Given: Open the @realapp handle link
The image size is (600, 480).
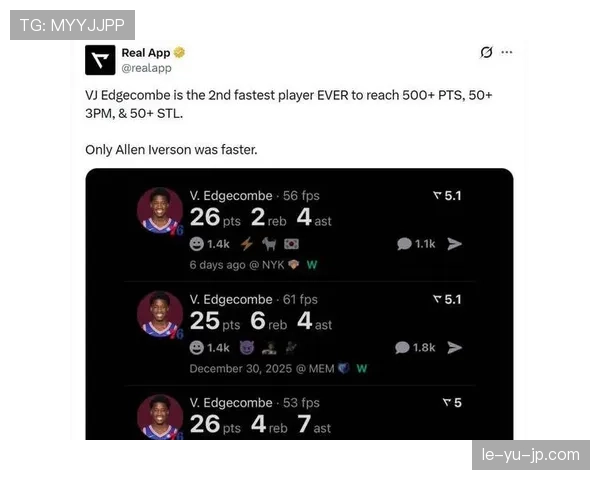Looking at the screenshot, I should 146,68.
